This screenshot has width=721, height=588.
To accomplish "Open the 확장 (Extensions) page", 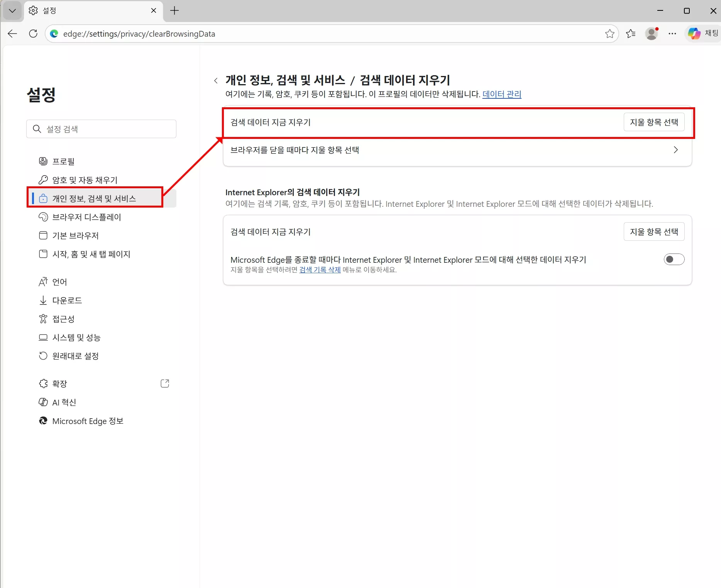I will pyautogui.click(x=60, y=384).
